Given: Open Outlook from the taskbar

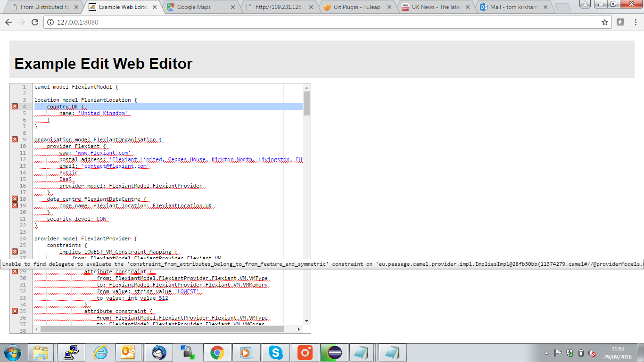Looking at the screenshot, I should pos(129,353).
